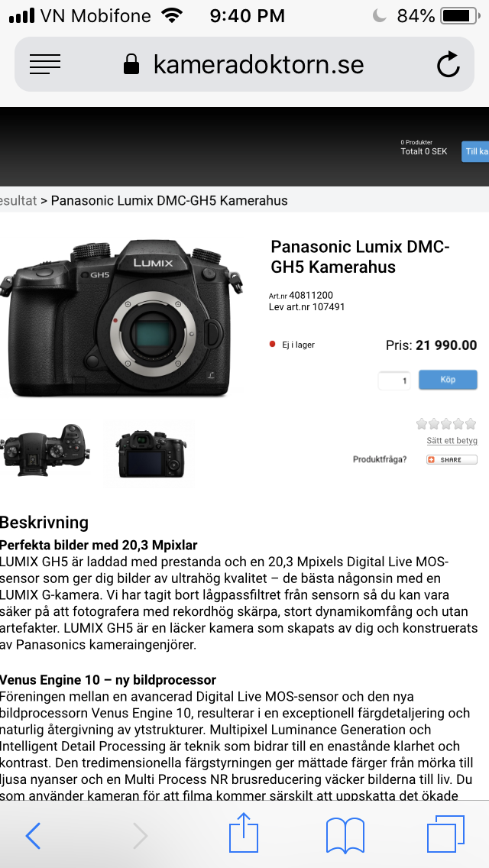Click the blue Köp button
The image size is (489, 868).
[x=448, y=380]
